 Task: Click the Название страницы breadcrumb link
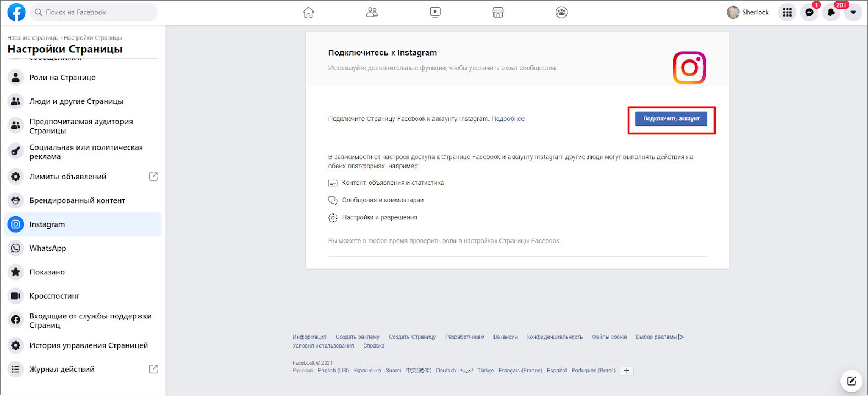coord(33,38)
